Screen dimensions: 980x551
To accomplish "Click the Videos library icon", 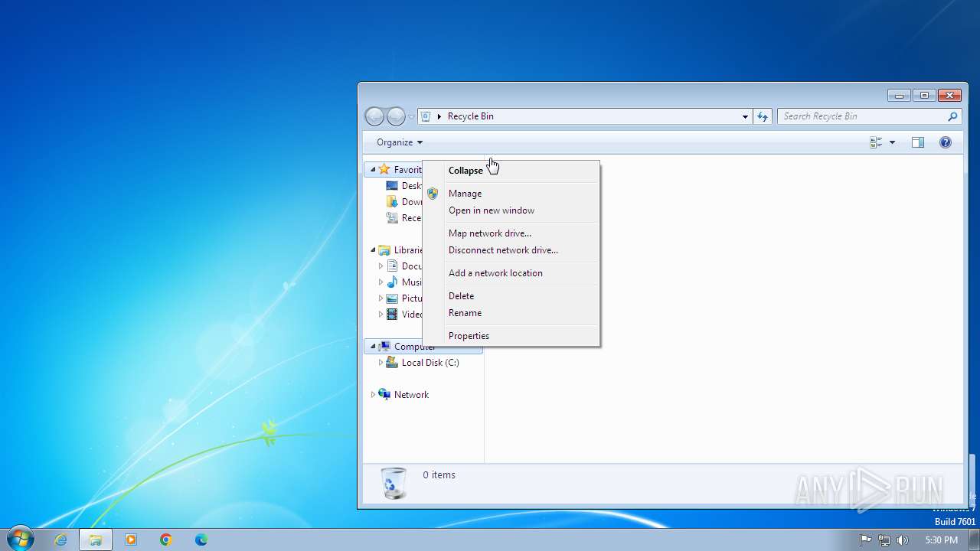I will (392, 315).
